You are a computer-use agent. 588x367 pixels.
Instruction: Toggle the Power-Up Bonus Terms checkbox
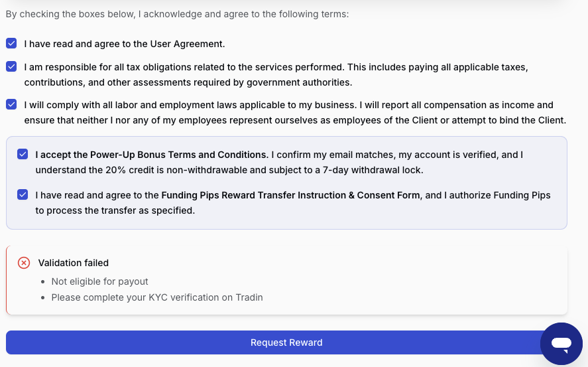click(23, 155)
